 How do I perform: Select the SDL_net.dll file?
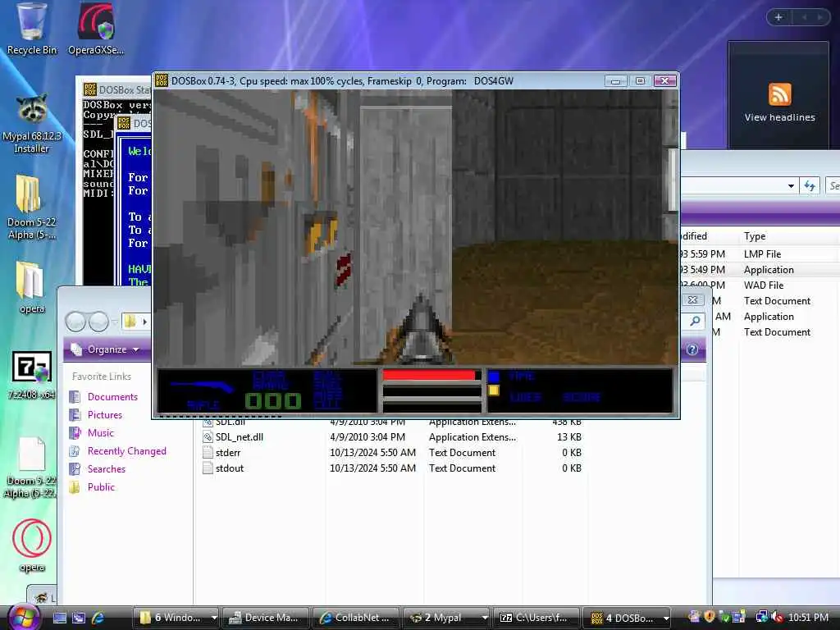[239, 437]
